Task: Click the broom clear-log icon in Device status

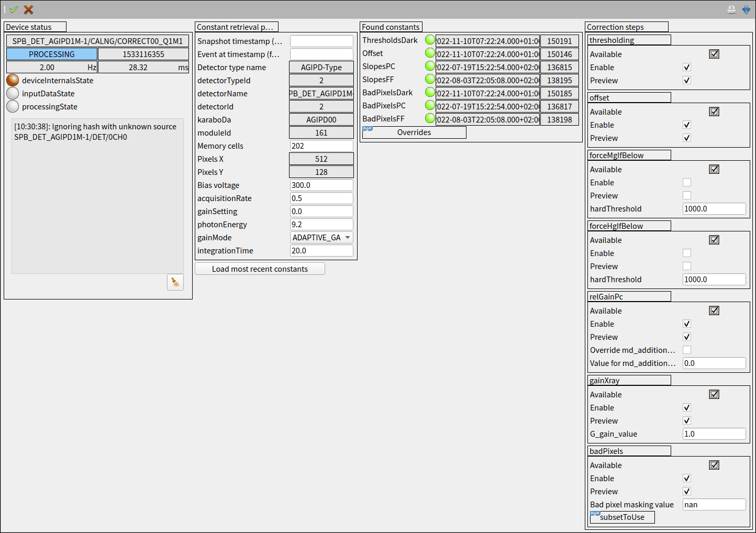Action: 175,282
